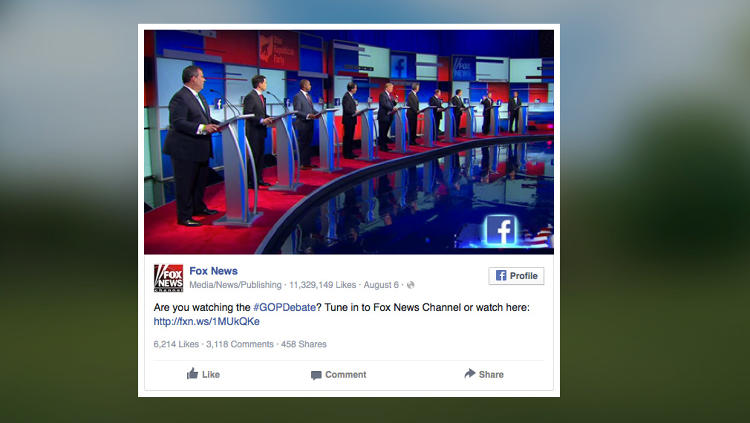Click the August 6 post timestamp
Screen dimensions: 750x423
(x=381, y=285)
